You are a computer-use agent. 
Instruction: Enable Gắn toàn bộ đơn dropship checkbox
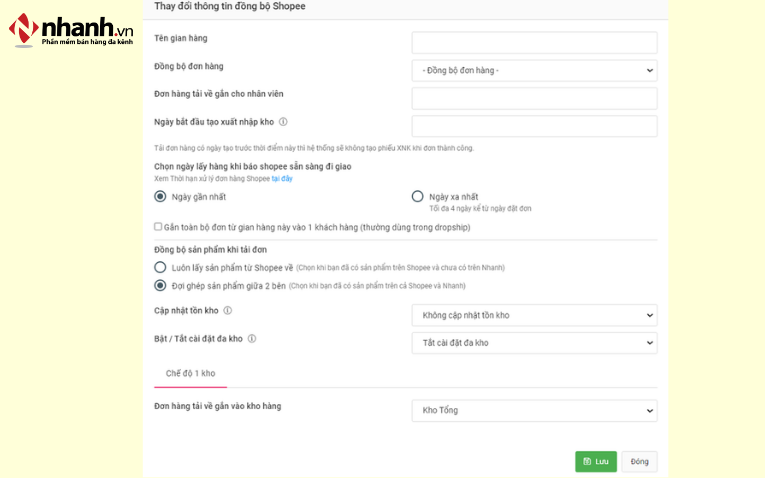[x=158, y=227]
